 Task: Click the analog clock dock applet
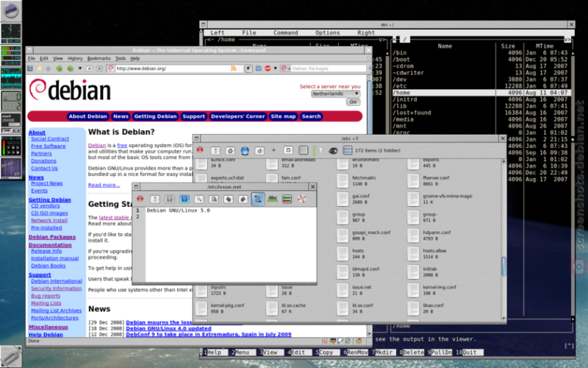click(11, 33)
